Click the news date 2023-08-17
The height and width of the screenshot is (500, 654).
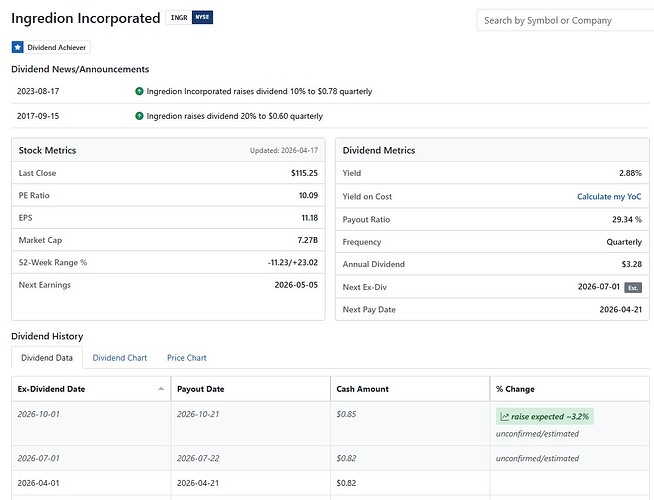pos(38,91)
